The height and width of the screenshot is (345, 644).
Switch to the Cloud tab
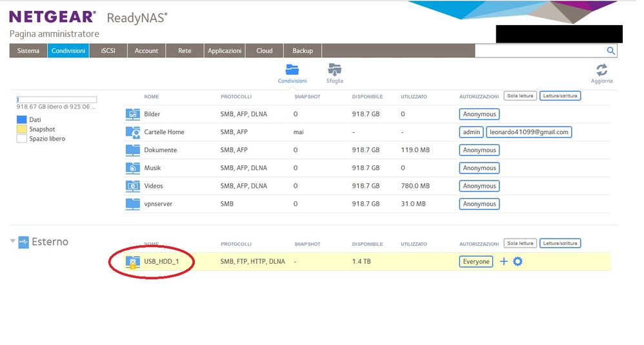pyautogui.click(x=264, y=51)
